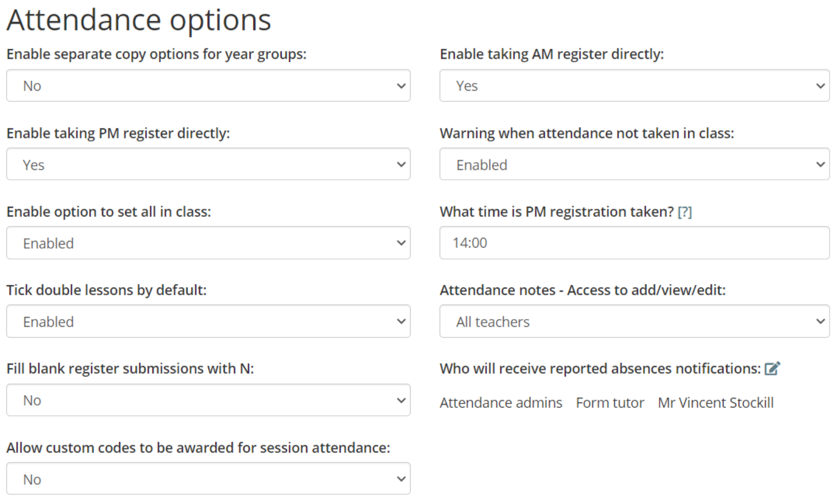
Task: Open the custom codes for session attendance dropdown
Action: pos(207,479)
